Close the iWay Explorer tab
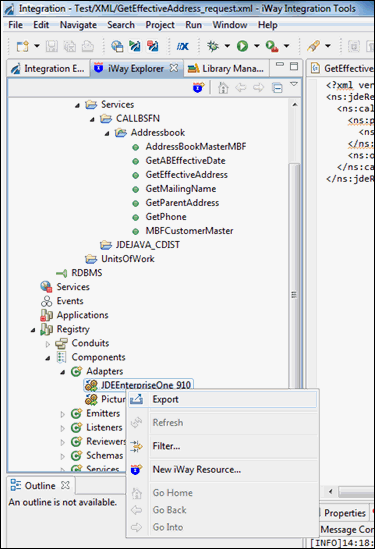 pyautogui.click(x=174, y=68)
